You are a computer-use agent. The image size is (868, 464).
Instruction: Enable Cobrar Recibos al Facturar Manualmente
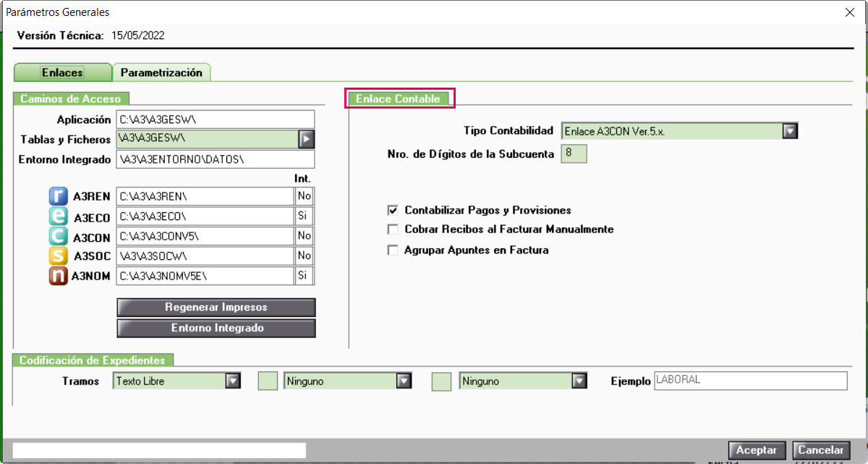tap(393, 229)
